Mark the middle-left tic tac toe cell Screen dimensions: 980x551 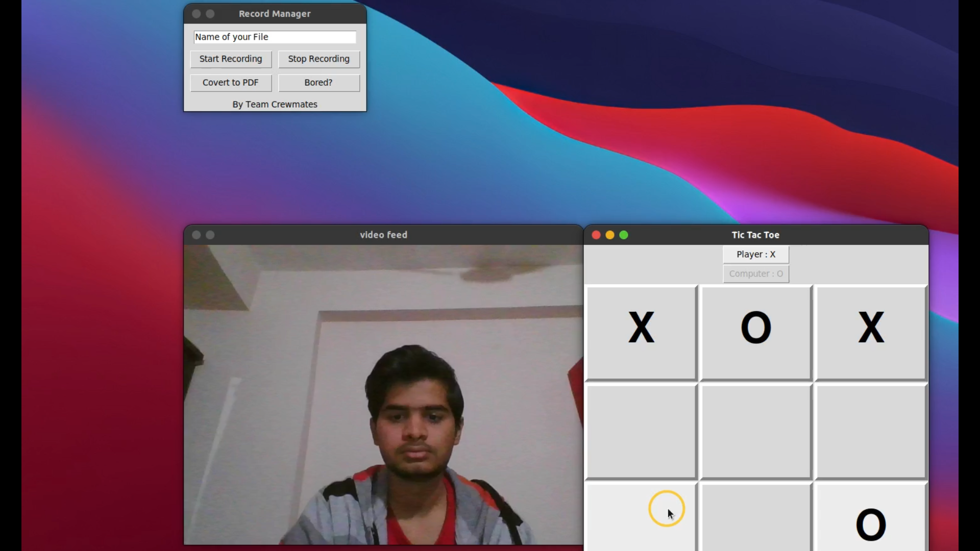point(641,432)
